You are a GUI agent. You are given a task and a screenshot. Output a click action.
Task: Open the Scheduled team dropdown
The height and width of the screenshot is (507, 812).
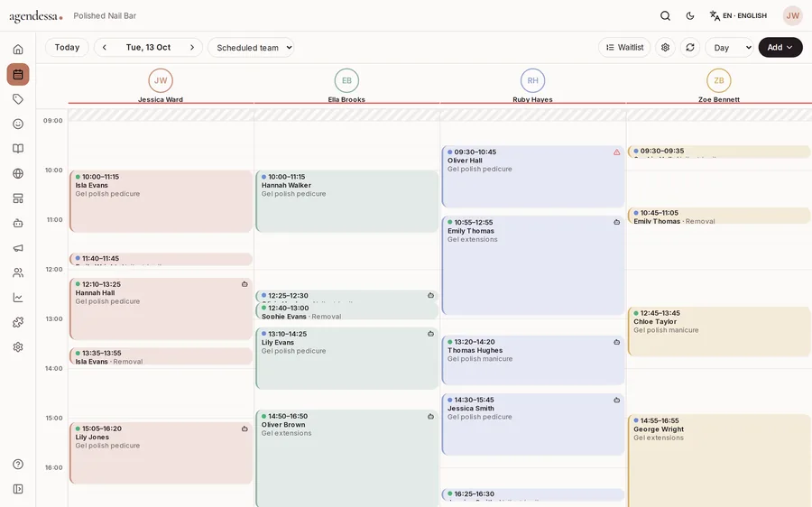[x=251, y=48]
